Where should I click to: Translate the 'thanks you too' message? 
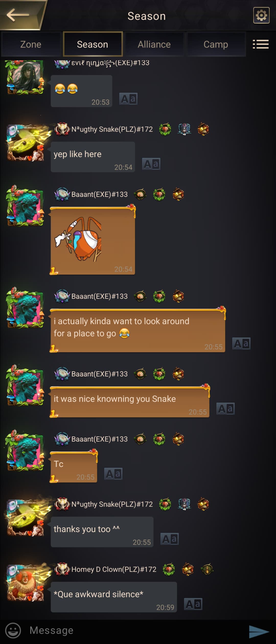169,539
